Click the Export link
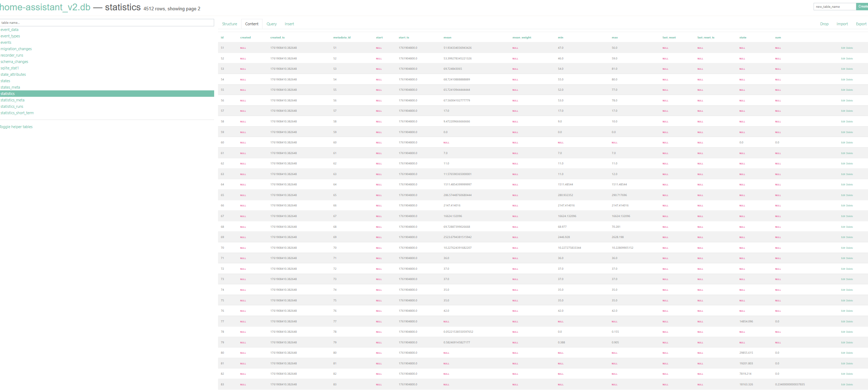This screenshot has height=390, width=868. pos(861,24)
